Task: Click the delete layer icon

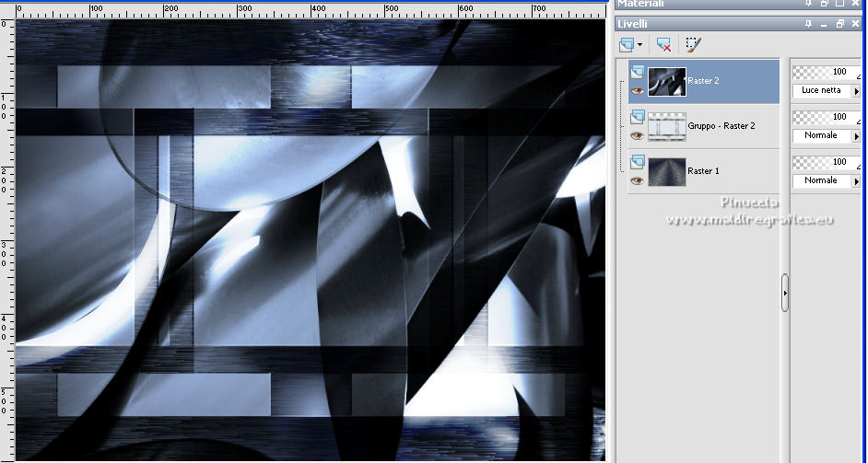Action: click(x=663, y=45)
